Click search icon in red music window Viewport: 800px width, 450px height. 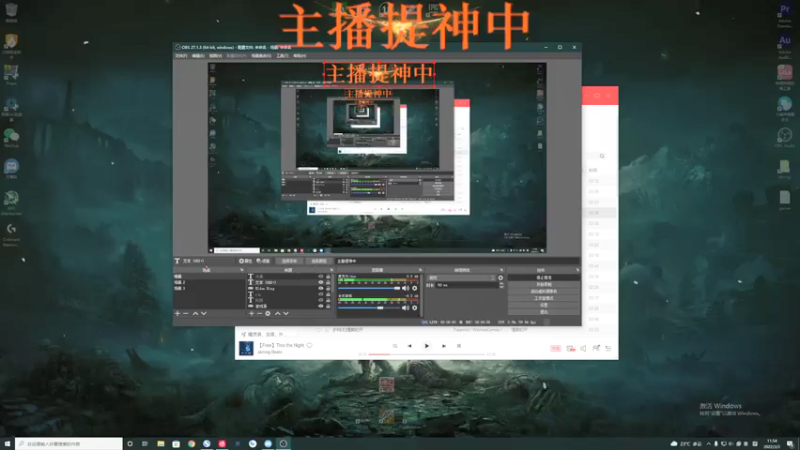pos(602,156)
